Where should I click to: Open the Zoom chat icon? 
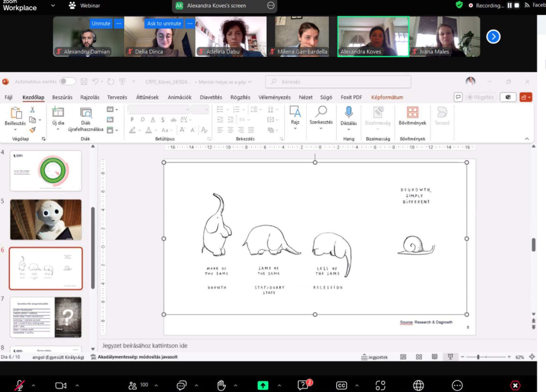pos(181,385)
